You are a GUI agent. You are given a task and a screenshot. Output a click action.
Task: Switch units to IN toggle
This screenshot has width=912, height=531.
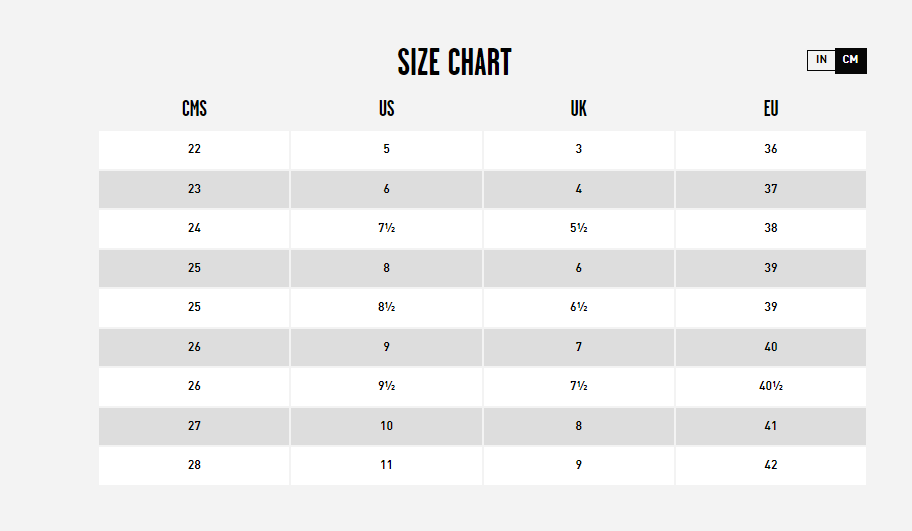coord(821,60)
